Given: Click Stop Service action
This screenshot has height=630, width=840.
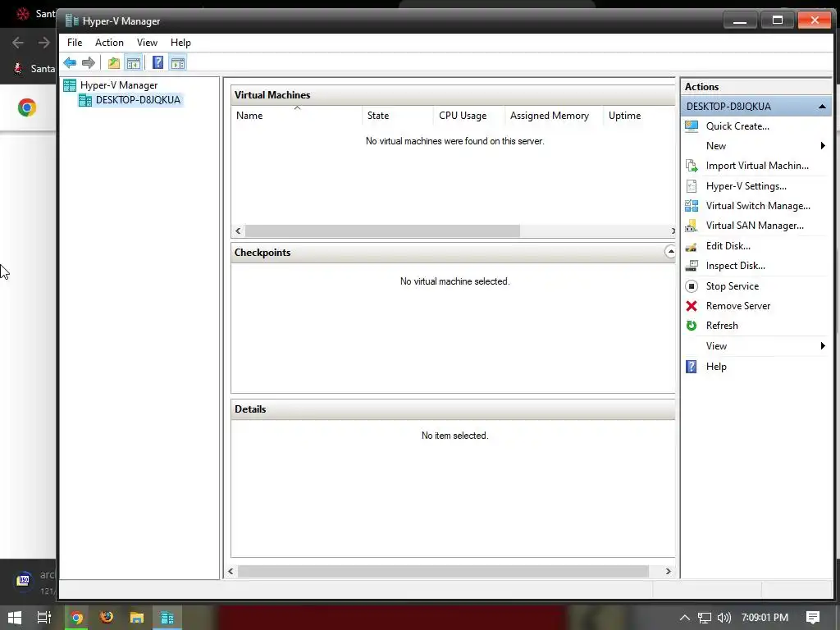Looking at the screenshot, I should click(733, 286).
